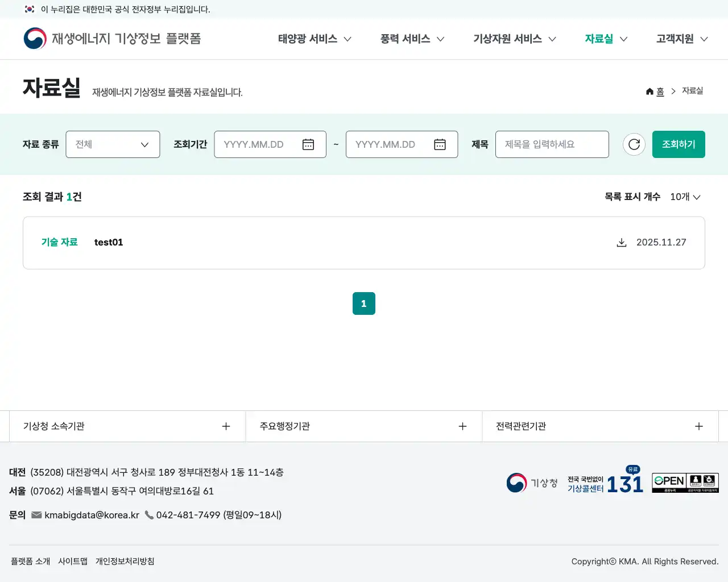728x582 pixels.
Task: Expand the 태양광 서비스 menu chevron
Action: tap(348, 39)
